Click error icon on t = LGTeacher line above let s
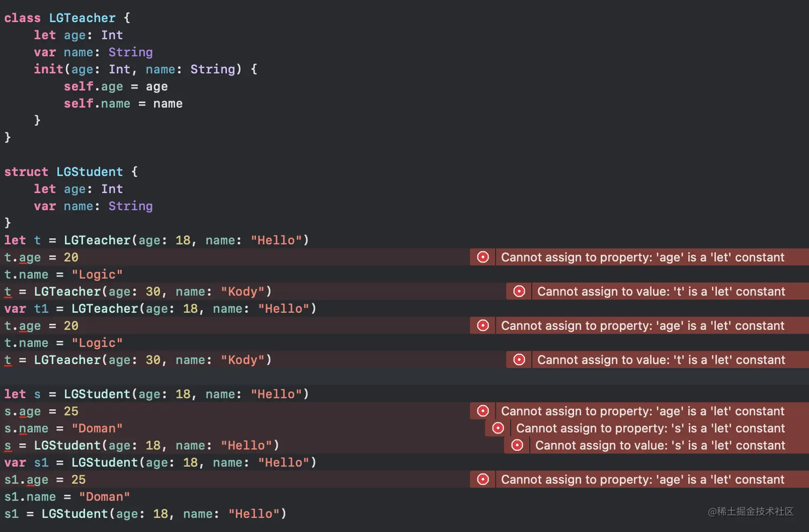809x532 pixels. point(519,360)
